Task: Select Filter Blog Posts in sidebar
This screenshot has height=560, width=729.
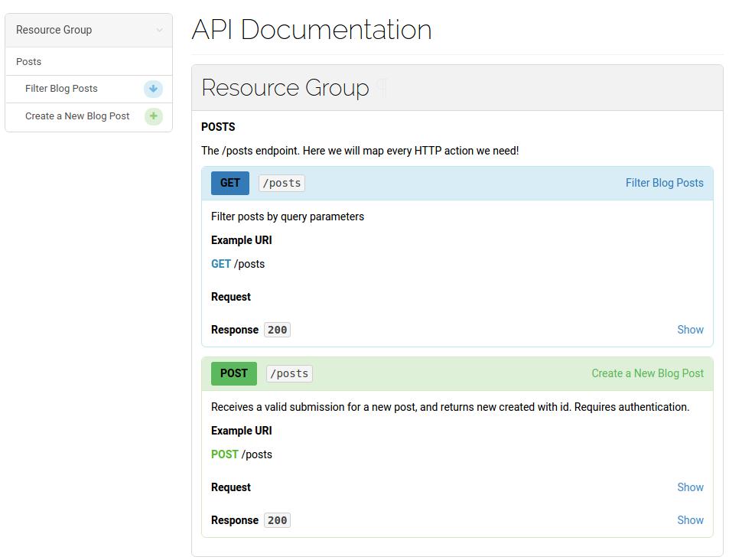Action: coord(61,89)
